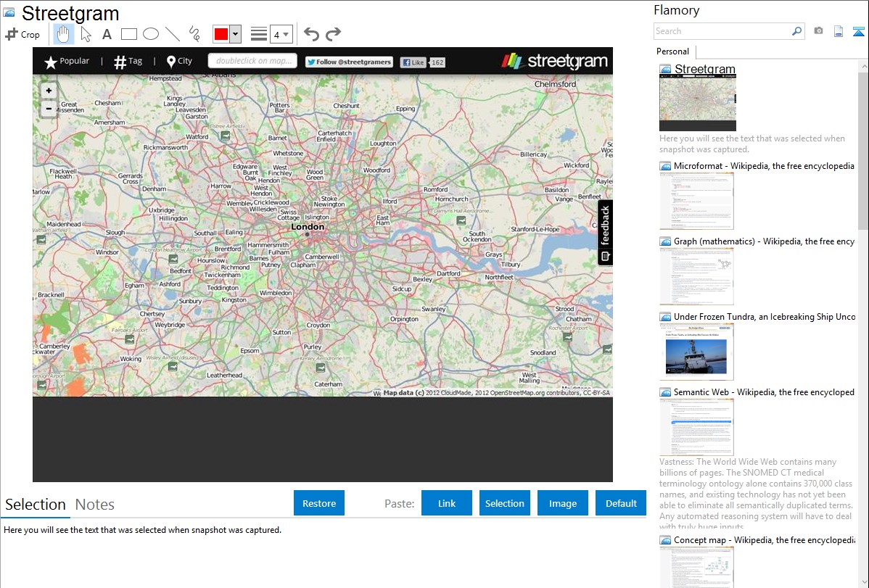
Task: Select the ellipse shape tool
Action: click(151, 34)
